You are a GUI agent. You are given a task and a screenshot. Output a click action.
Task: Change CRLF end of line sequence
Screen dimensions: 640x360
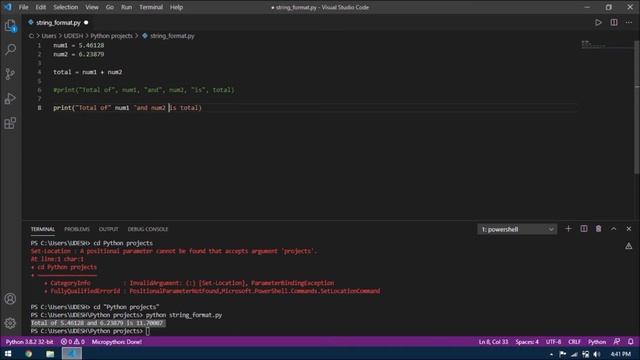(x=574, y=342)
